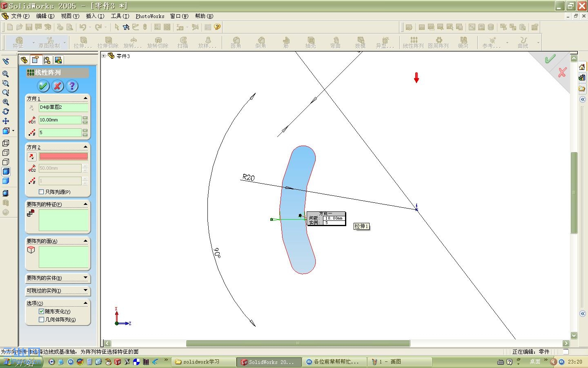Switch to the ConfigurationManager tab
This screenshot has height=368, width=588.
point(47,60)
